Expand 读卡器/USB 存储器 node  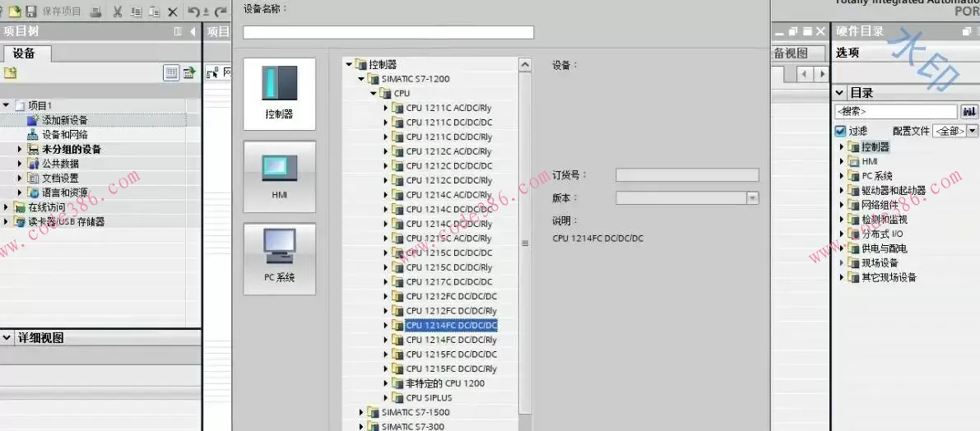[x=7, y=222]
